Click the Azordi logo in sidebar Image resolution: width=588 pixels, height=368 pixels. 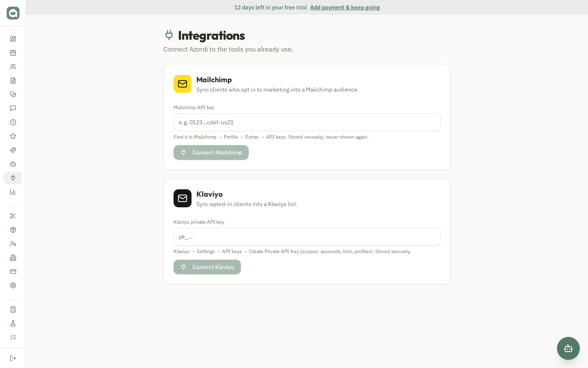click(13, 13)
